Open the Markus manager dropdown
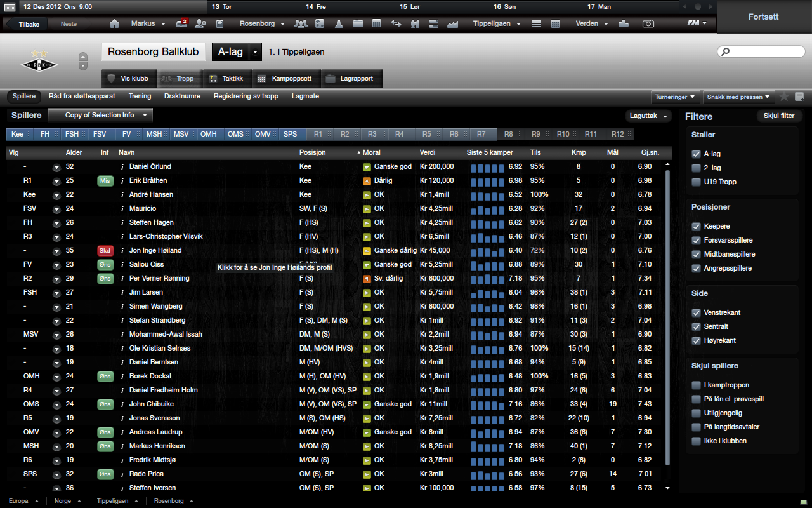 148,23
